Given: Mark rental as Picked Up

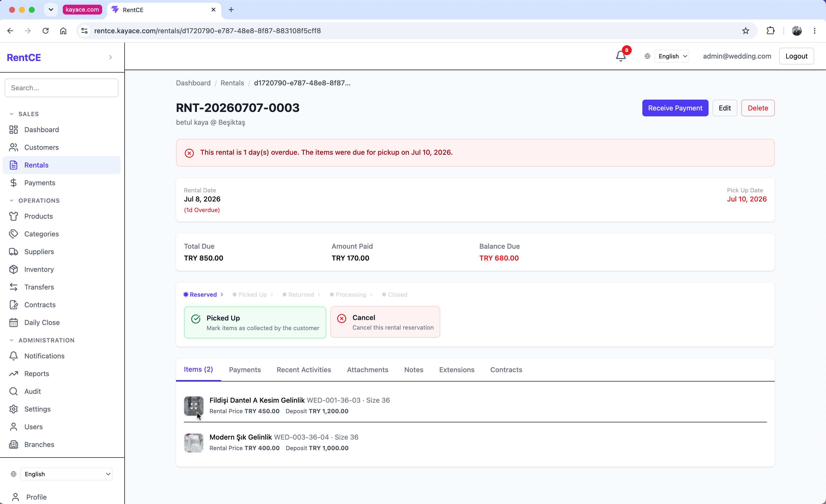Looking at the screenshot, I should [x=255, y=322].
